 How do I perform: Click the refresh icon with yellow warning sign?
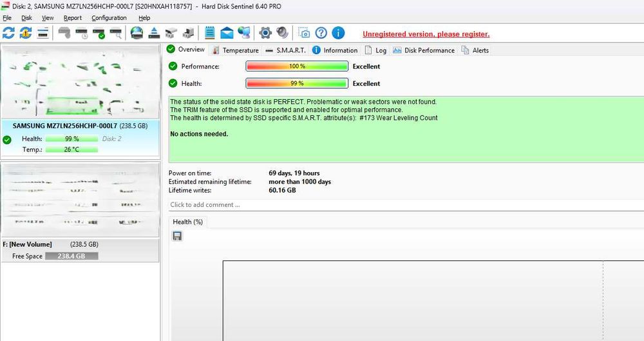[26, 33]
